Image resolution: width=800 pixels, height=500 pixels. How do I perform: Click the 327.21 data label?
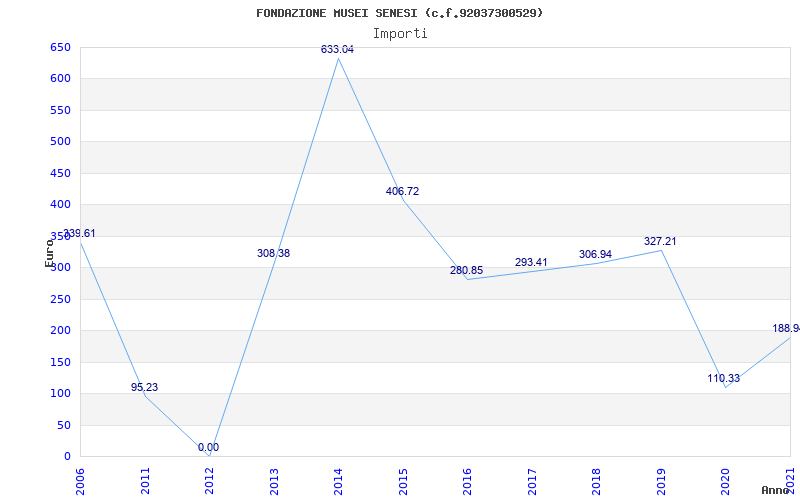(660, 241)
